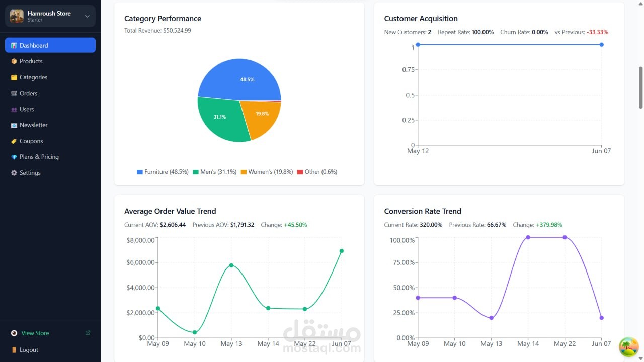This screenshot has height=362, width=644.
Task: Click the Dashboard chart icon in sidebar
Action: (x=14, y=45)
